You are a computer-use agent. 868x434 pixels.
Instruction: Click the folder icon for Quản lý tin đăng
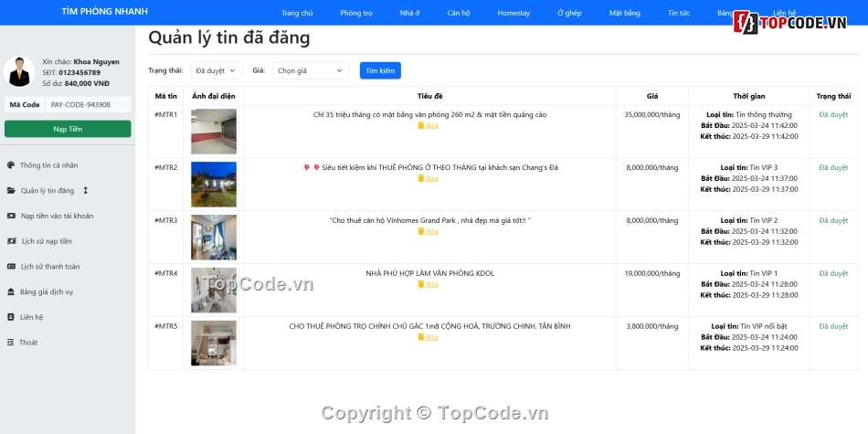[x=11, y=191]
